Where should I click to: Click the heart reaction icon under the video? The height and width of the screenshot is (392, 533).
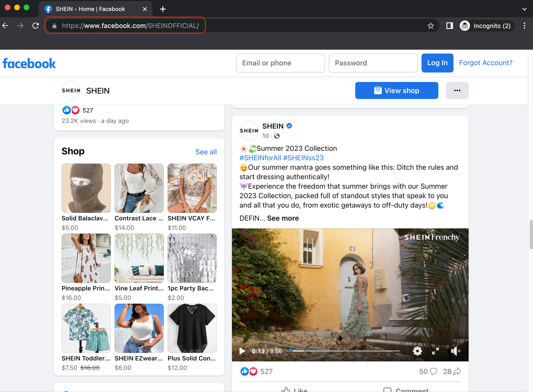tap(253, 371)
